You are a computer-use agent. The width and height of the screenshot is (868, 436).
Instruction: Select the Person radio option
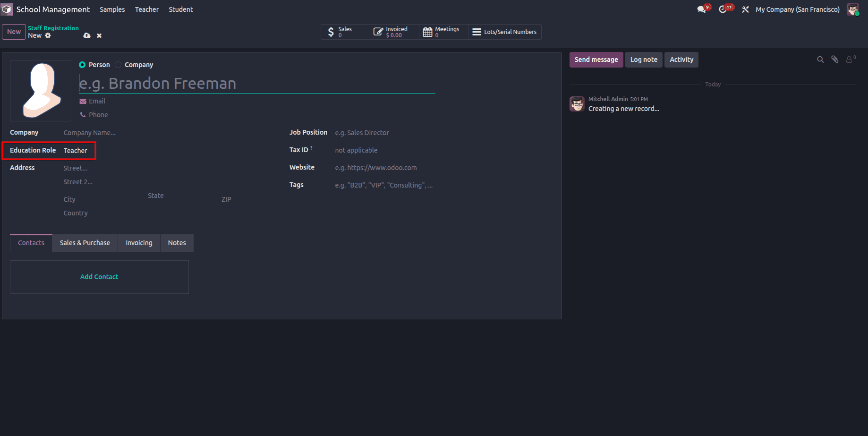click(x=82, y=65)
